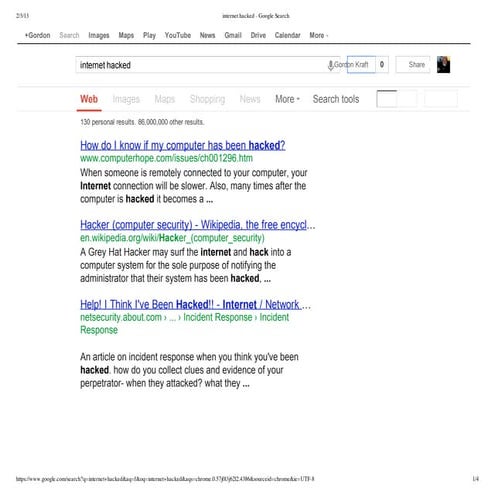
Task: Open the +Gordon profile link
Action: pos(37,35)
